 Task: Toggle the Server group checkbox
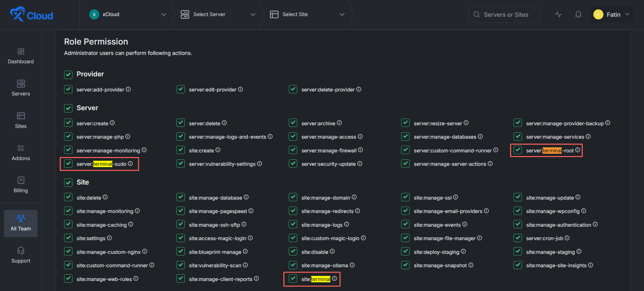point(68,108)
